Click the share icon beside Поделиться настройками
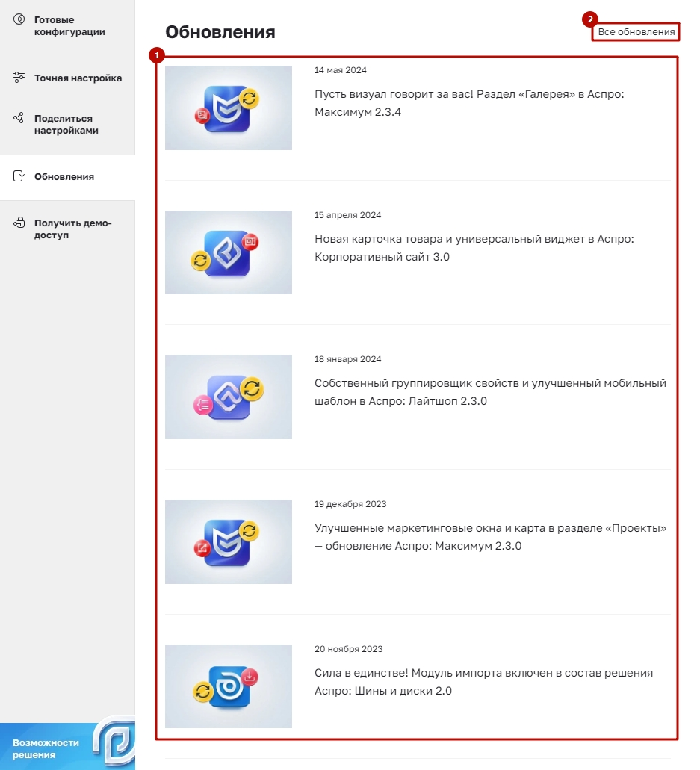 tap(19, 118)
